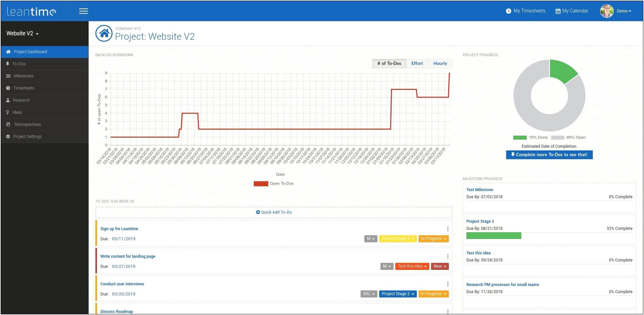Open Write content for landing page to-do
Viewport: 644px width, 315px height.
(x=128, y=256)
